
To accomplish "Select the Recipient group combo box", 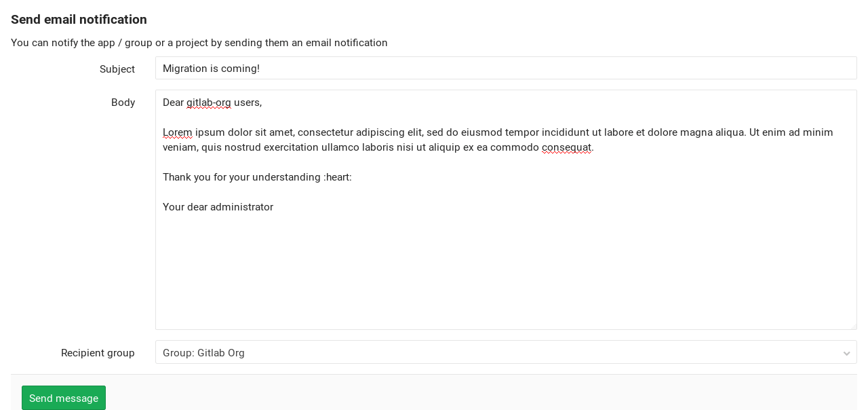I will pyautogui.click(x=506, y=352).
